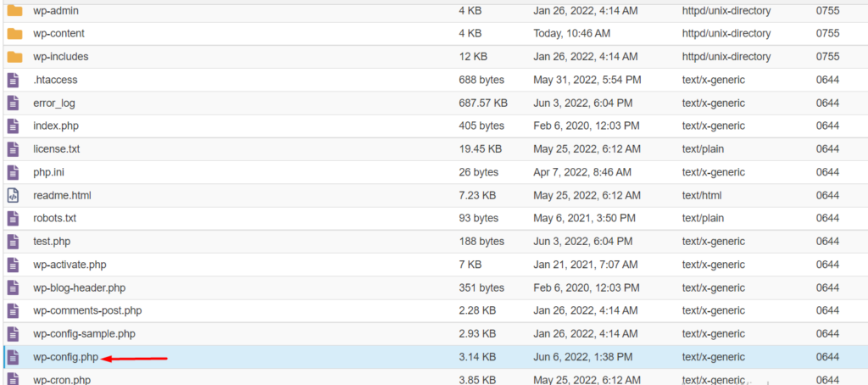Click the test.php file icon

[x=13, y=242]
